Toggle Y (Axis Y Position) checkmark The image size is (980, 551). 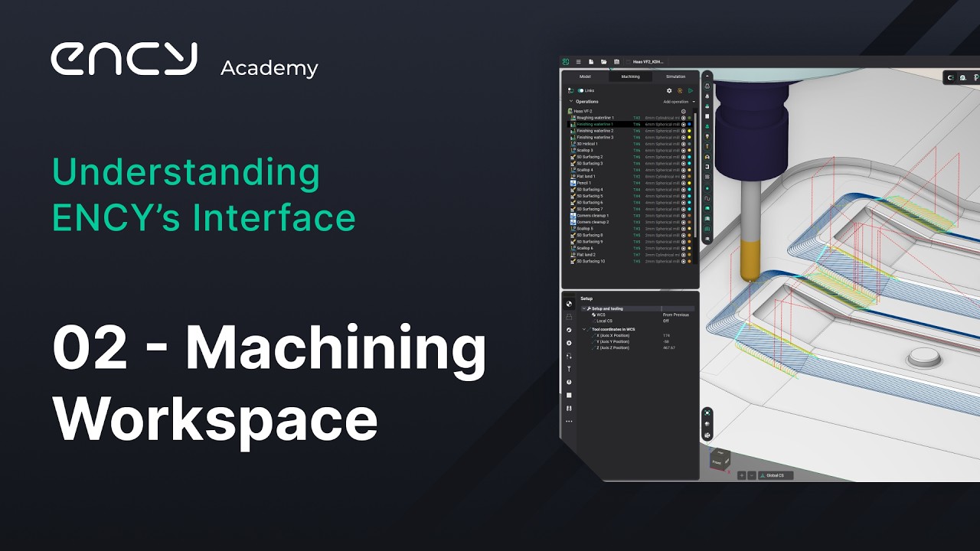[593, 341]
